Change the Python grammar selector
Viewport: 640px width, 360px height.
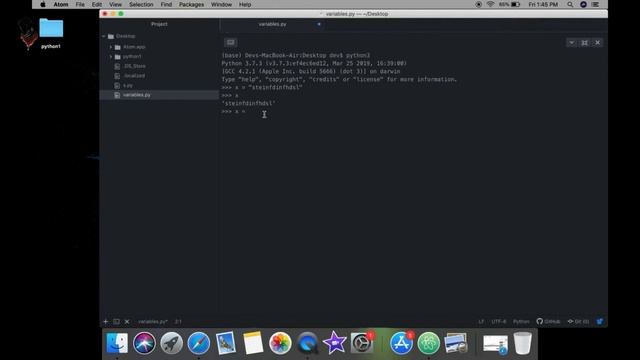521,322
